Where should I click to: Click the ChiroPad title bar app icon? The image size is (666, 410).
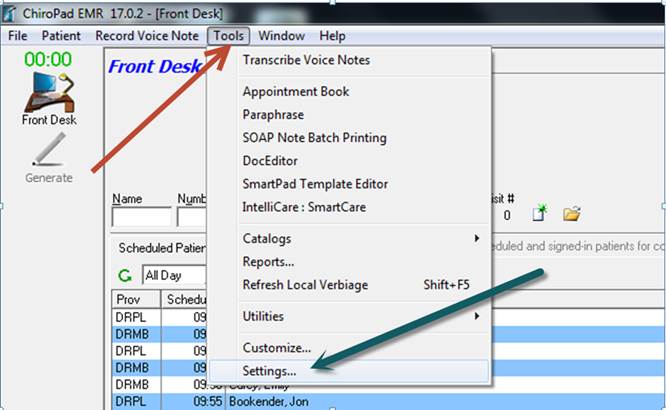[9, 13]
